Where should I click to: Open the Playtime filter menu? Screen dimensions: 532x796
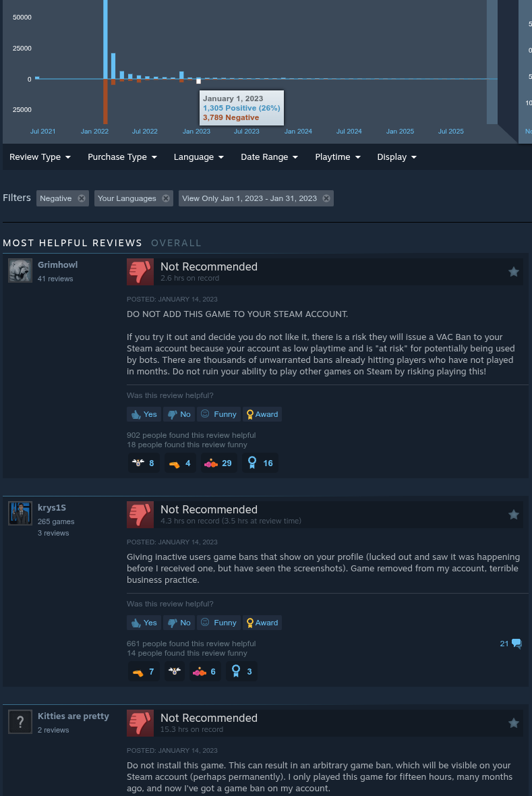click(338, 157)
